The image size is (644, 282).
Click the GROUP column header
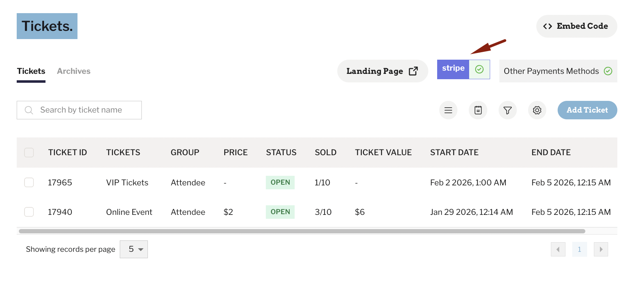(185, 152)
